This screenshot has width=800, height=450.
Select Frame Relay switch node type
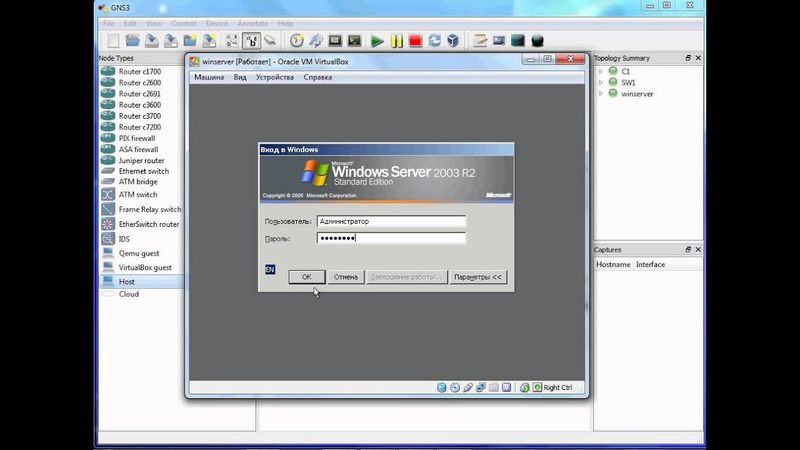tap(149, 209)
